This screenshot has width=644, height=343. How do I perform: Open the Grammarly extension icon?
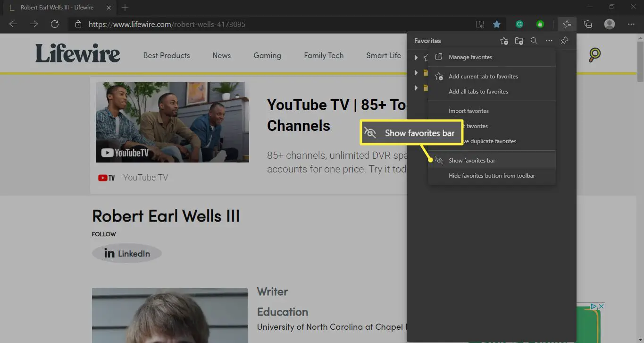click(x=519, y=24)
